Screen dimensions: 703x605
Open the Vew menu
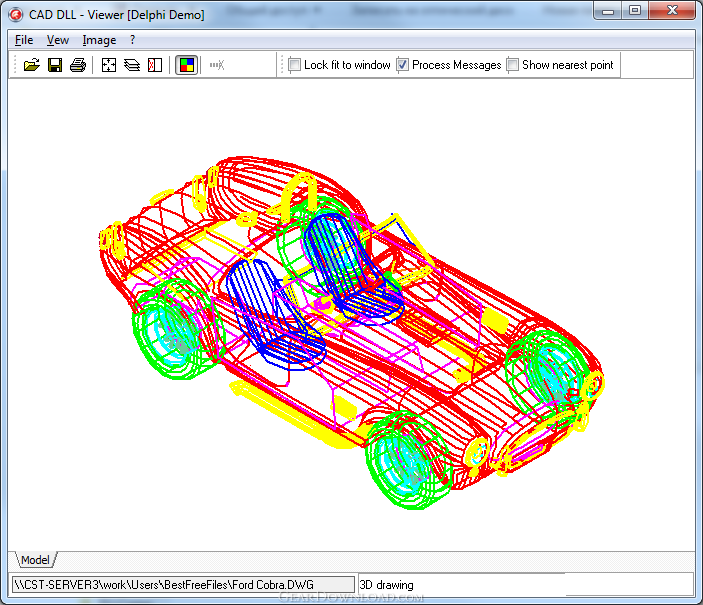coord(58,40)
